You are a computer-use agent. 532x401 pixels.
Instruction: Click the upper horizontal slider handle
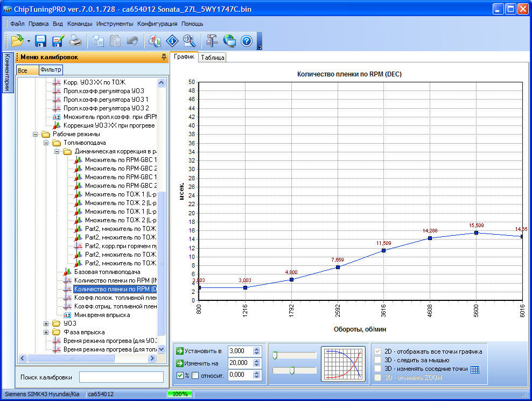[x=275, y=355]
